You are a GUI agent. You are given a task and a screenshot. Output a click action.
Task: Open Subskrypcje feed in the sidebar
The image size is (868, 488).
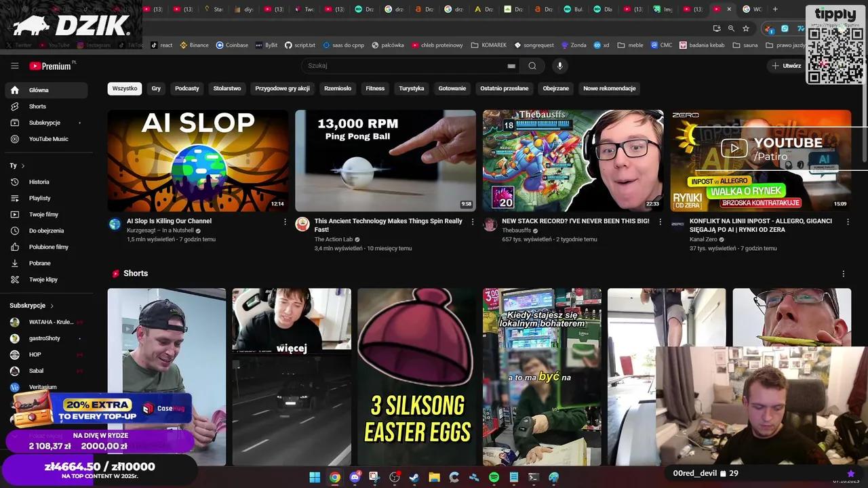point(46,123)
